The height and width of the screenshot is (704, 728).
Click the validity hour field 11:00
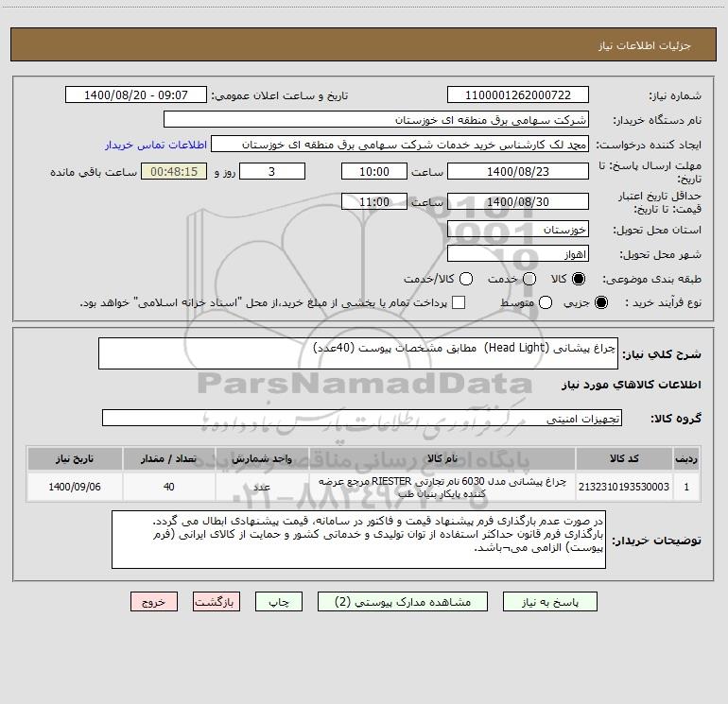click(x=374, y=201)
